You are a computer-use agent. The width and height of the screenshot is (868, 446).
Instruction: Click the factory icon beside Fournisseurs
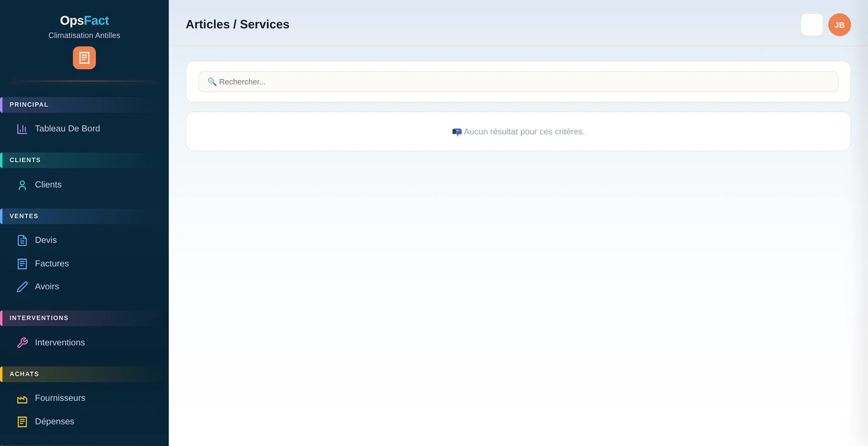tap(22, 398)
